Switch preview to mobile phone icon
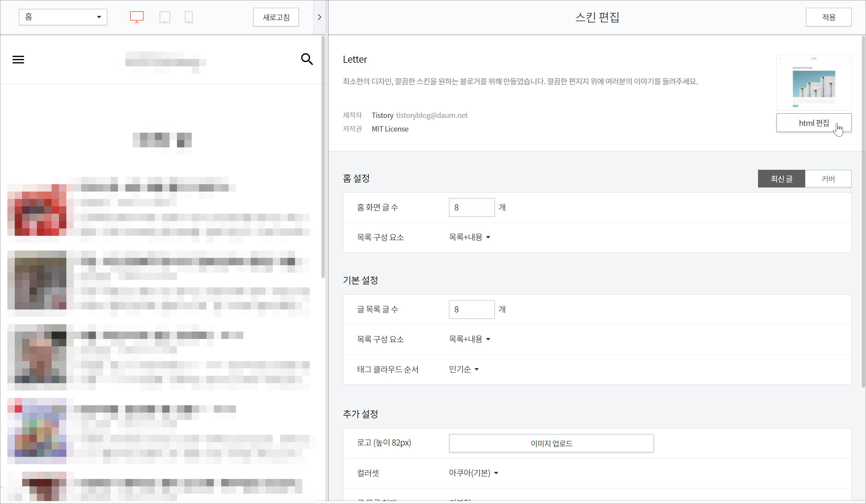Viewport: 866px width, 504px height. [189, 17]
